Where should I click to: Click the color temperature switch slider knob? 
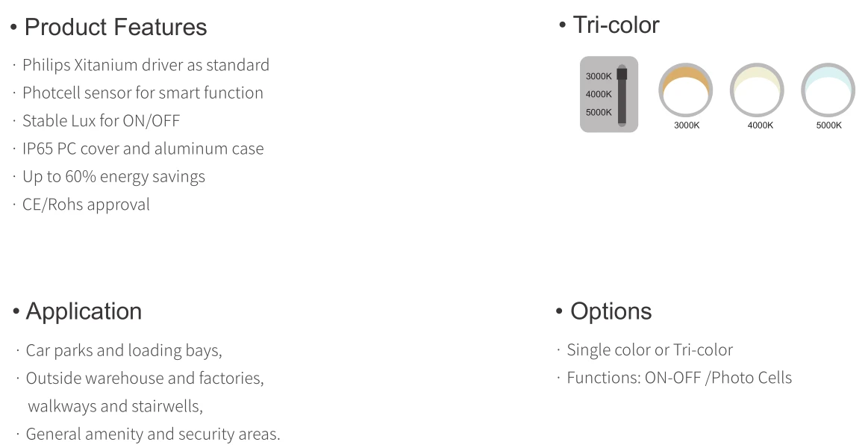pos(622,74)
